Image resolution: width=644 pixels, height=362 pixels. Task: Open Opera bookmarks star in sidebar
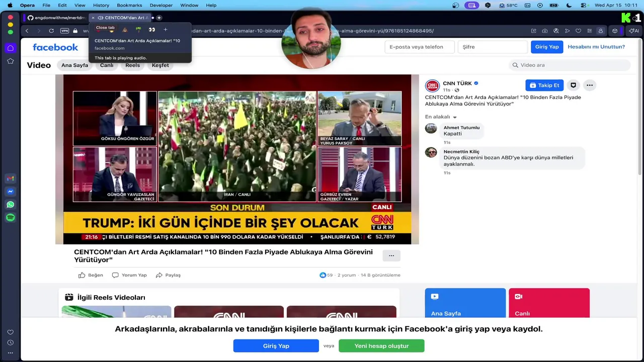(10, 61)
